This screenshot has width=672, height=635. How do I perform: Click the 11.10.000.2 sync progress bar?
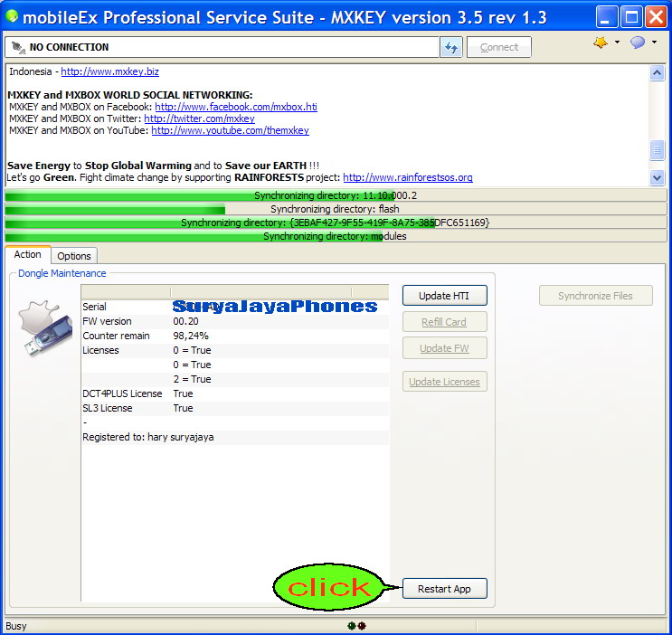click(x=336, y=195)
